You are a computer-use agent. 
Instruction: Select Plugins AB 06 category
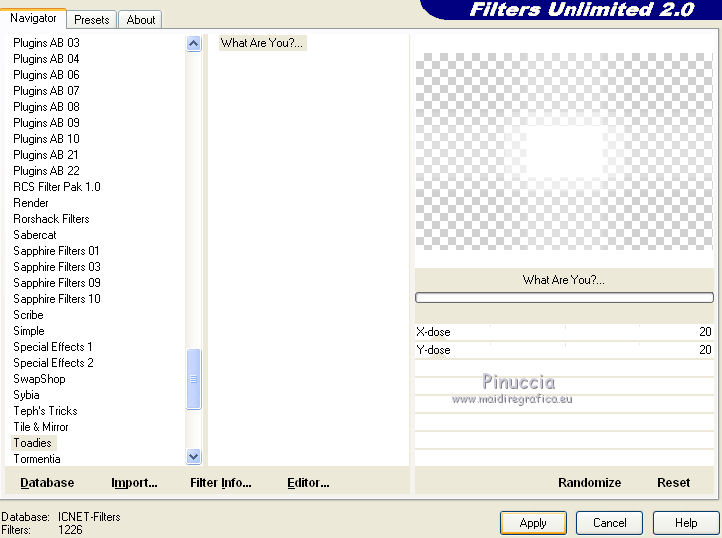(46, 75)
